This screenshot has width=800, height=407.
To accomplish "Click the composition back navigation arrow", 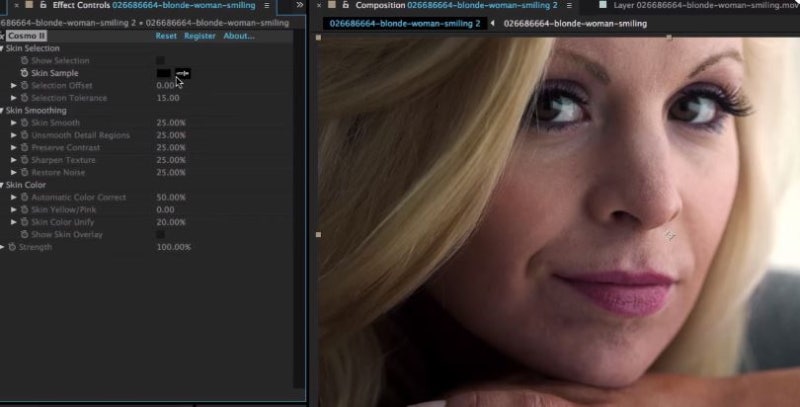I will coord(492,23).
